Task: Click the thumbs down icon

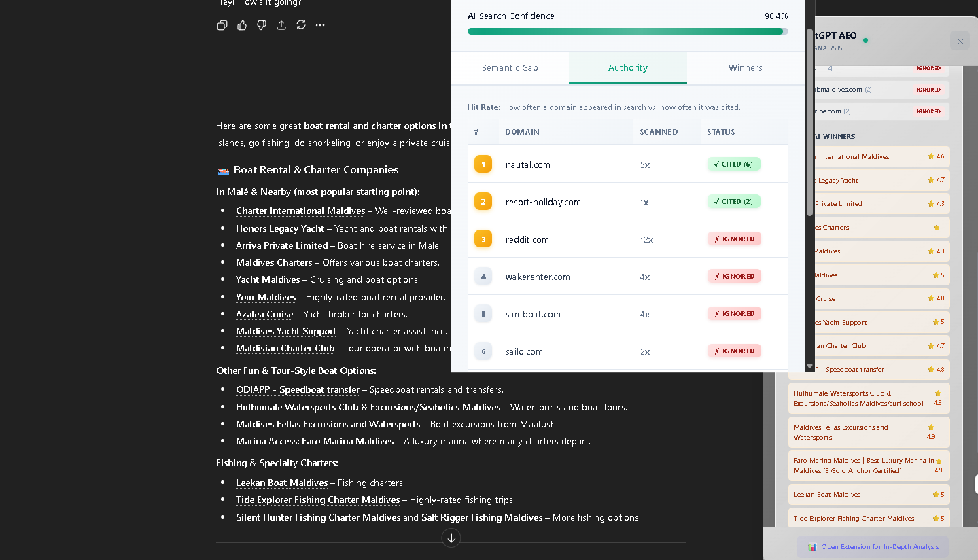Action: point(262,25)
